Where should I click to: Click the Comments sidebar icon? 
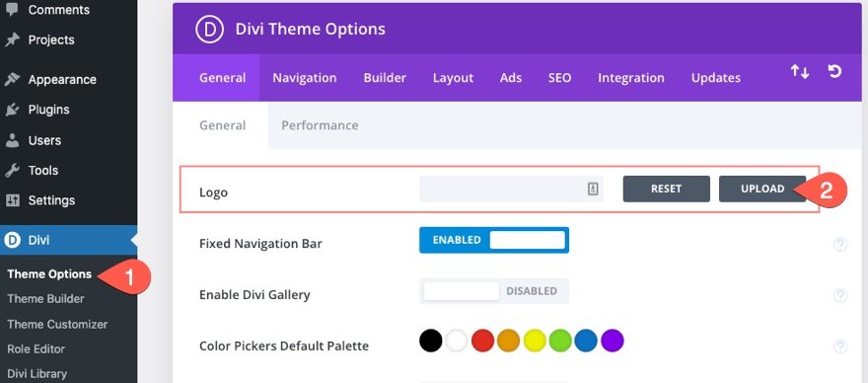pyautogui.click(x=12, y=10)
